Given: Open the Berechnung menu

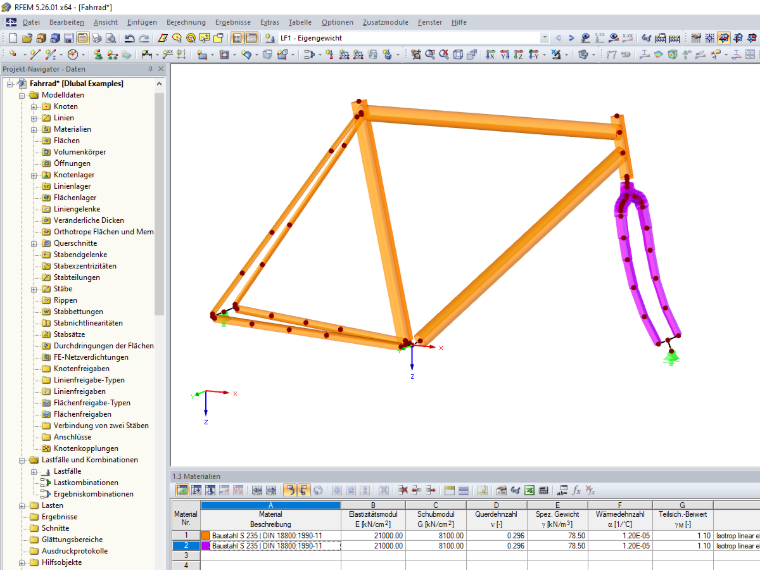Looking at the screenshot, I should click(x=186, y=22).
